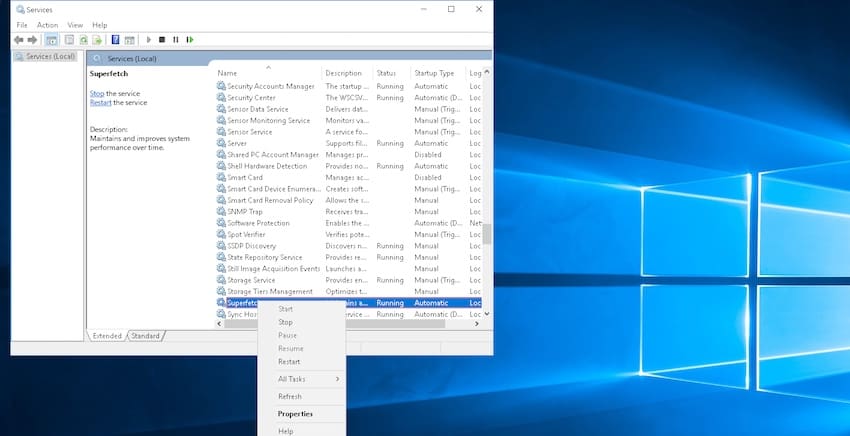The width and height of the screenshot is (850, 436).
Task: Open the View menu
Action: pyautogui.click(x=75, y=25)
